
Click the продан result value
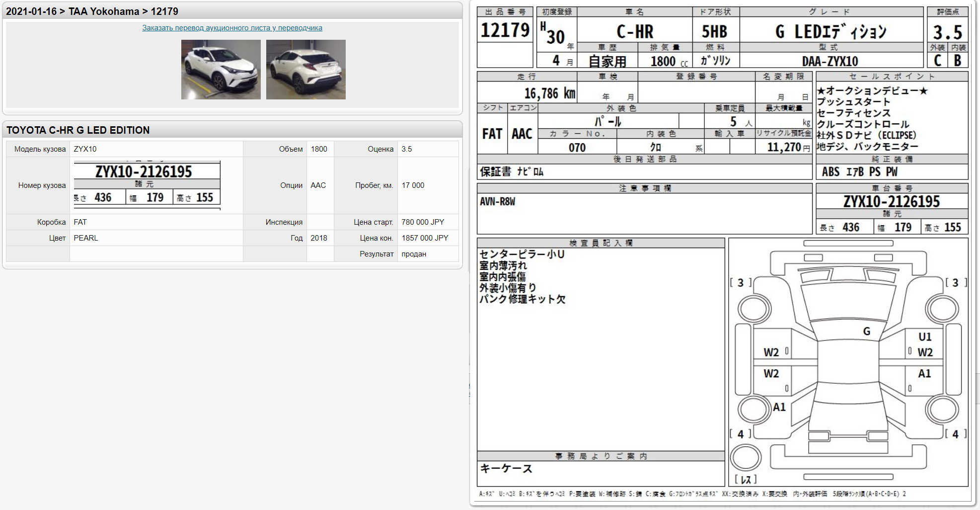[x=414, y=254]
